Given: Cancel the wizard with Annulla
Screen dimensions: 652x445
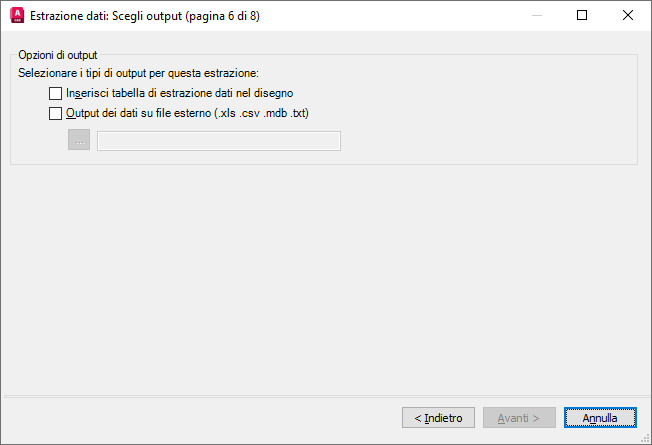Looking at the screenshot, I should coord(600,418).
